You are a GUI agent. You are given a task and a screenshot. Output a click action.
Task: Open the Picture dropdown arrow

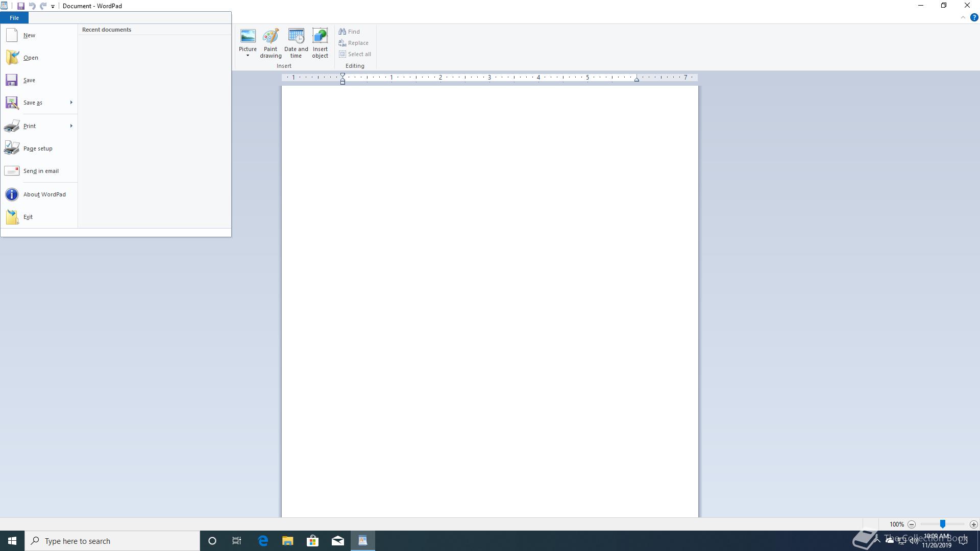tap(248, 56)
